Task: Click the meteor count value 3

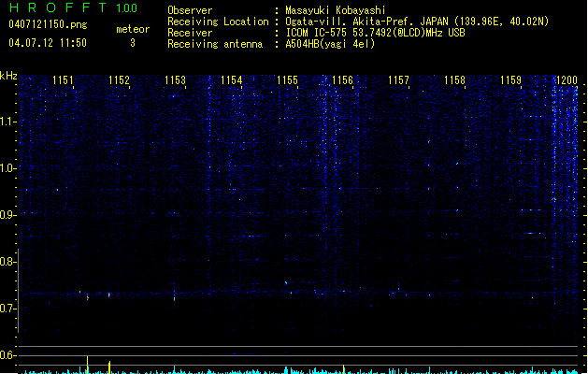Action: coord(133,43)
